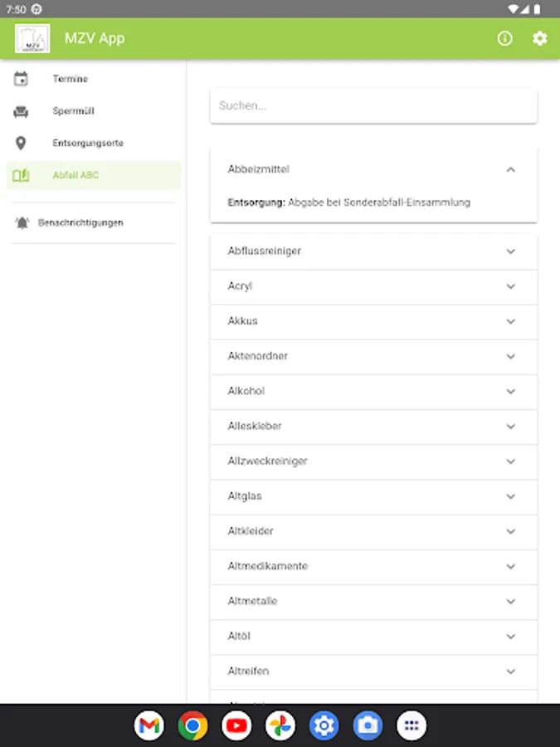The image size is (560, 747).
Task: Expand the Altmedikamente entry
Action: (510, 566)
